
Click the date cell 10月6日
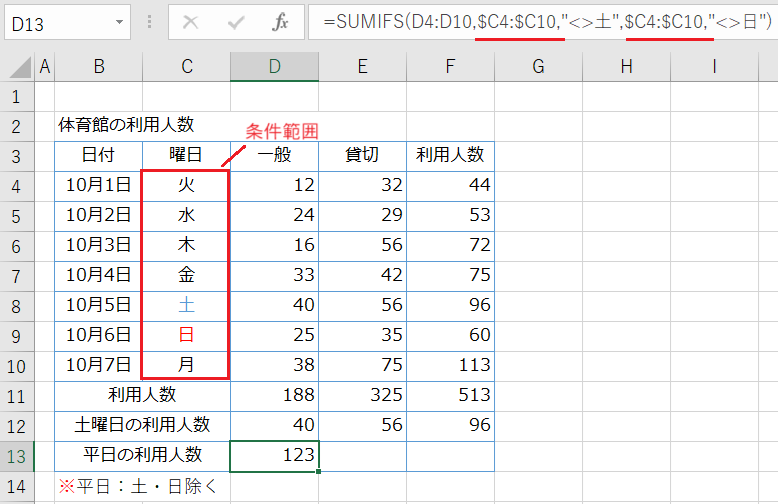tap(99, 336)
